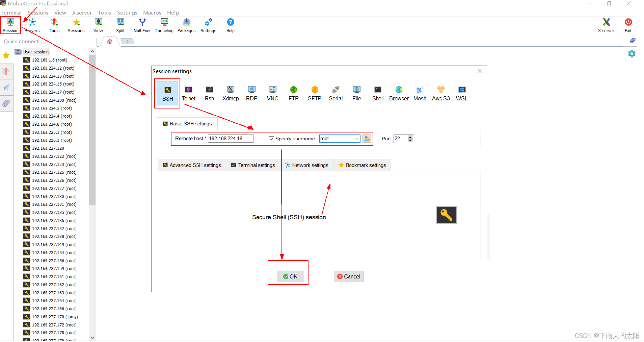The image size is (644, 342).
Task: Open the Sessions star toolbar icon
Action: click(x=76, y=25)
